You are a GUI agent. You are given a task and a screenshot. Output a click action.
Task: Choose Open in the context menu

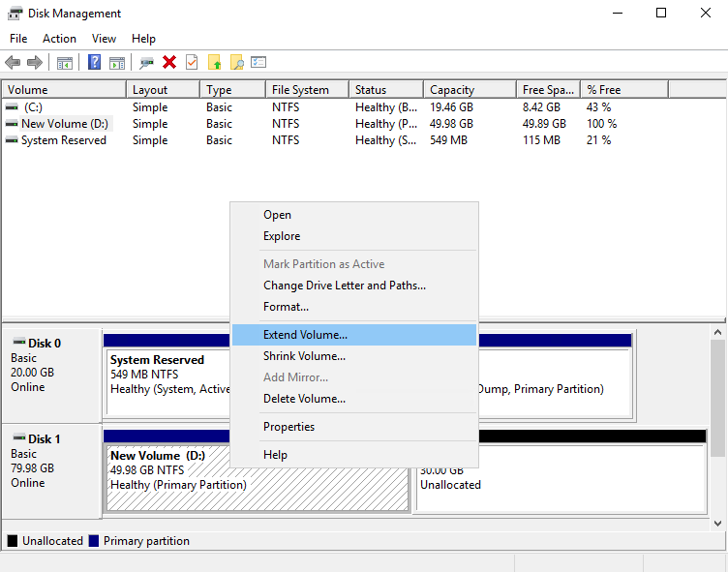(x=353, y=215)
